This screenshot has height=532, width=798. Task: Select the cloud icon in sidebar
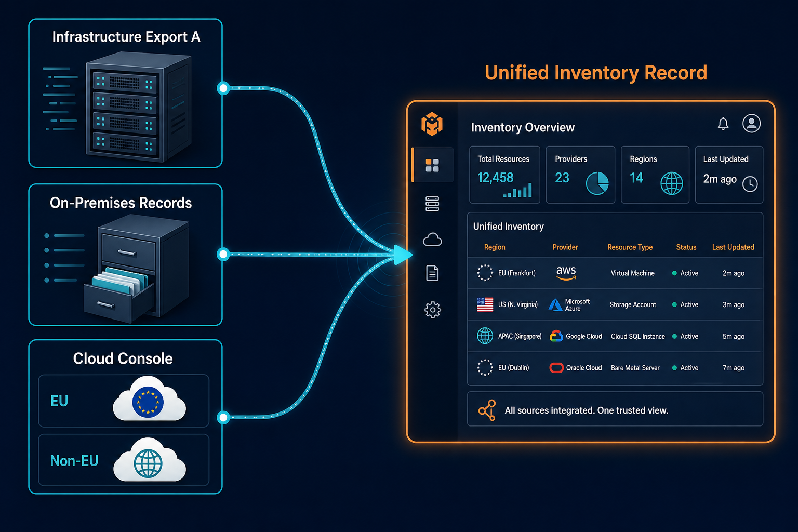[x=432, y=240]
